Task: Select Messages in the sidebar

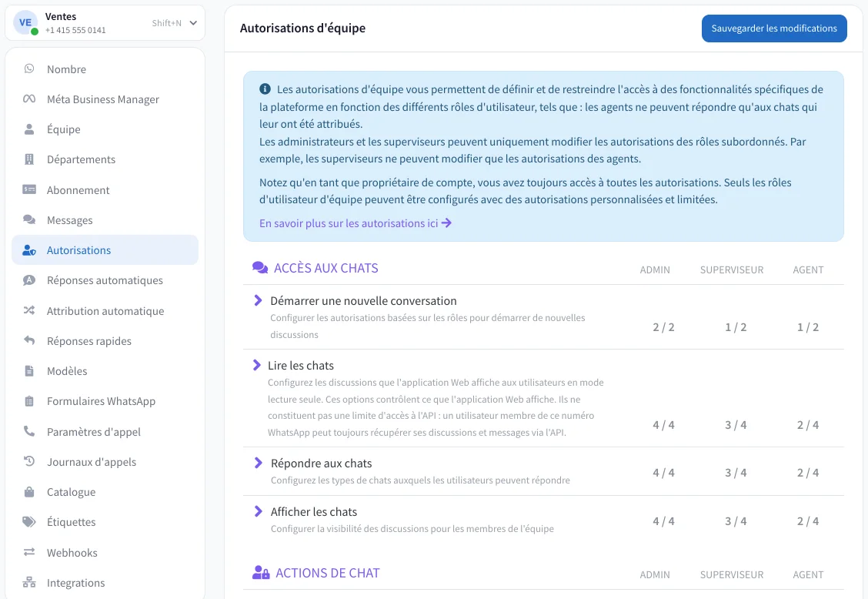Action: [105, 220]
